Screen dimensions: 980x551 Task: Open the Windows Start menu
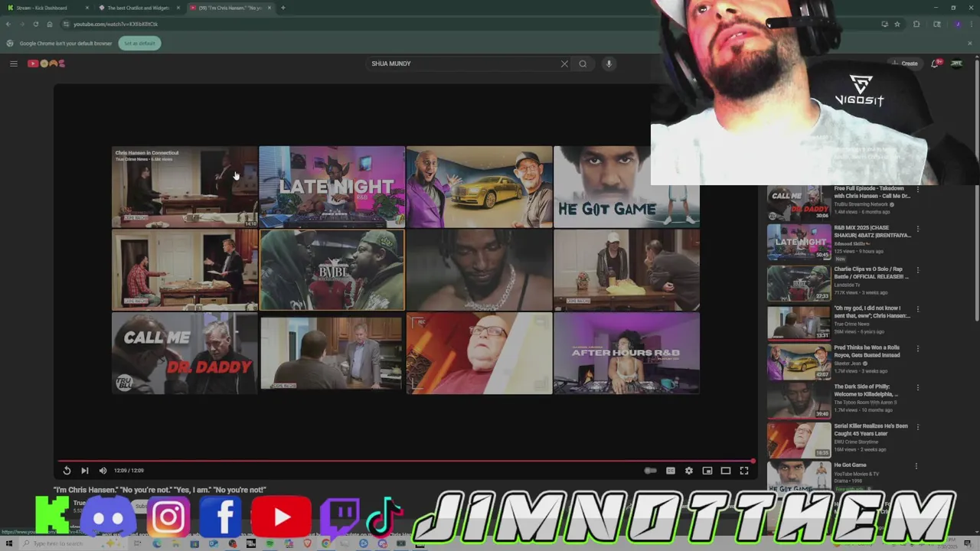coord(9,543)
